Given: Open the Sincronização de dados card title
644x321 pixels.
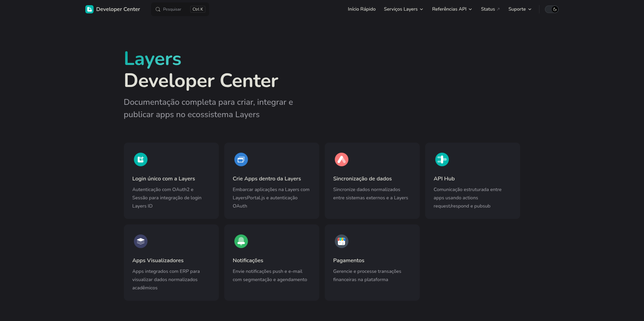Looking at the screenshot, I should pos(362,179).
